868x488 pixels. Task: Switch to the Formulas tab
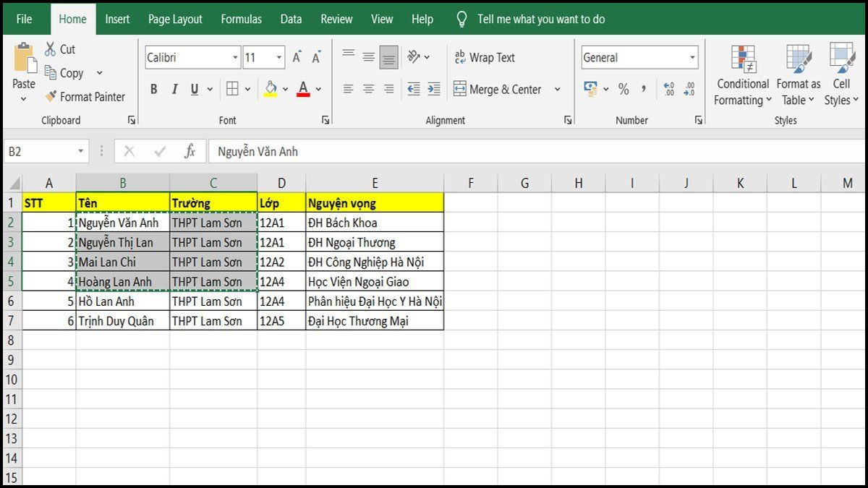tap(242, 20)
